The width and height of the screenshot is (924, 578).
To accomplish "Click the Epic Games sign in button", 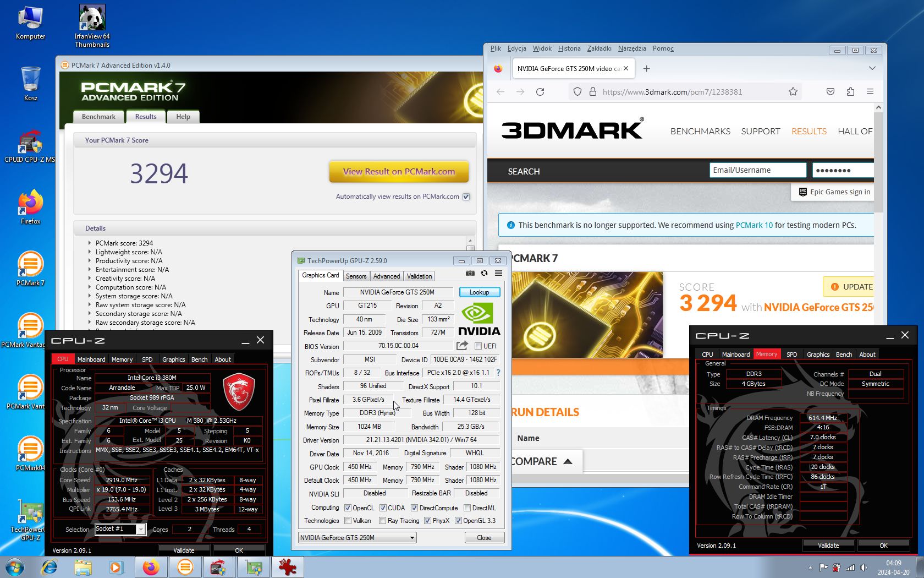I will [x=834, y=192].
